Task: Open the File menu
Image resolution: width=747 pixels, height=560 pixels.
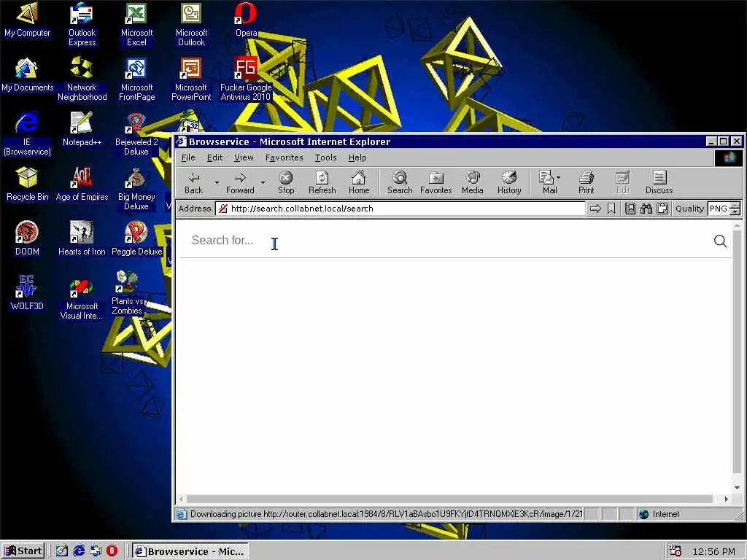Action: click(188, 157)
